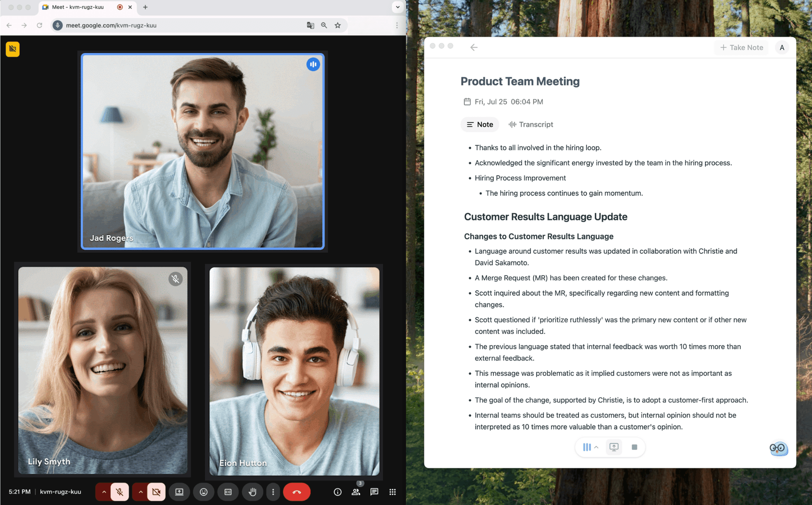
Task: Unmute the microphone in Meet controls
Action: pyautogui.click(x=120, y=492)
